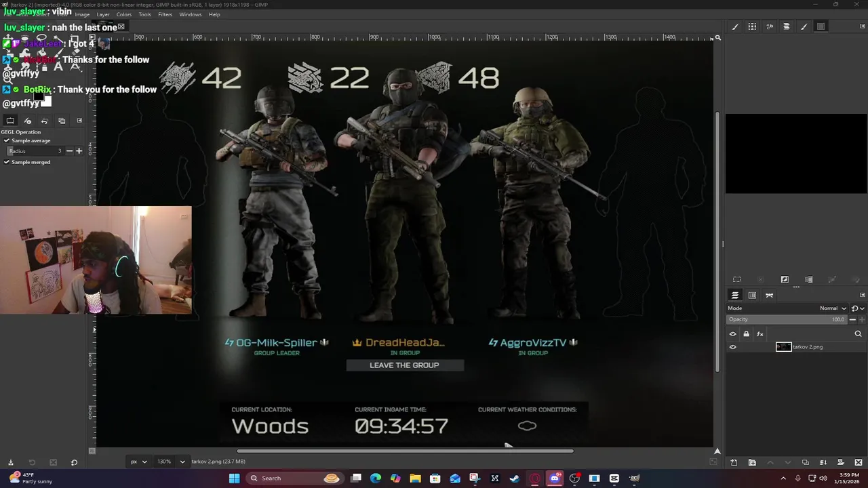868x488 pixels.
Task: Reset tool options to defaults
Action: click(74, 462)
